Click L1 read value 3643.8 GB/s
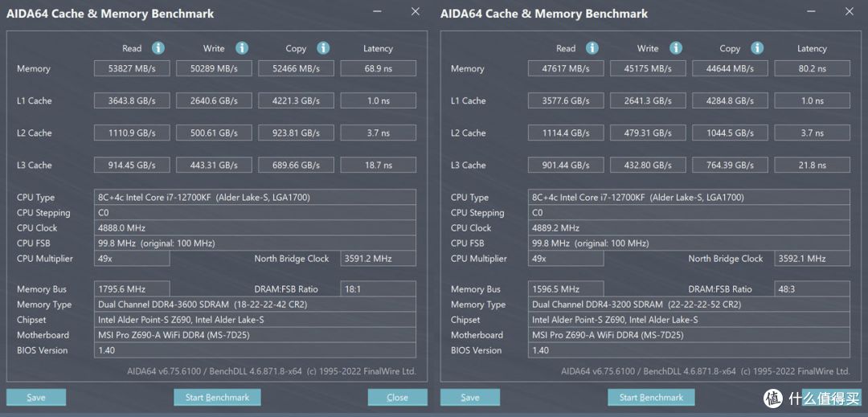This screenshot has width=868, height=417. 132,100
